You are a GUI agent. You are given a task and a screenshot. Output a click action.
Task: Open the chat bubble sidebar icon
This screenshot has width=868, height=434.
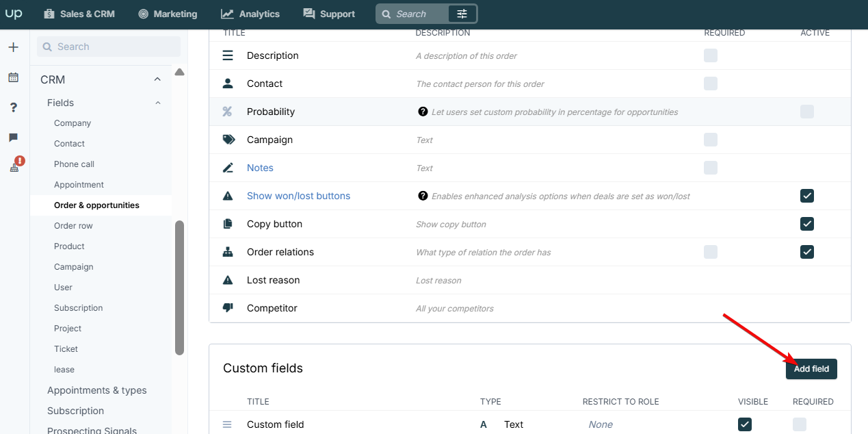coord(14,138)
